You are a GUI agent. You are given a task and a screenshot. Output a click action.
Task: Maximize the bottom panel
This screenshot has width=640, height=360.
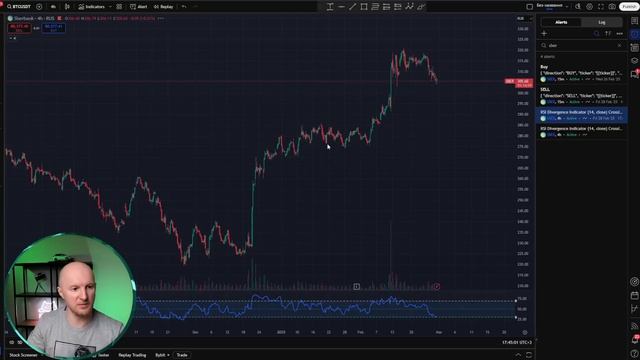[x=529, y=355]
